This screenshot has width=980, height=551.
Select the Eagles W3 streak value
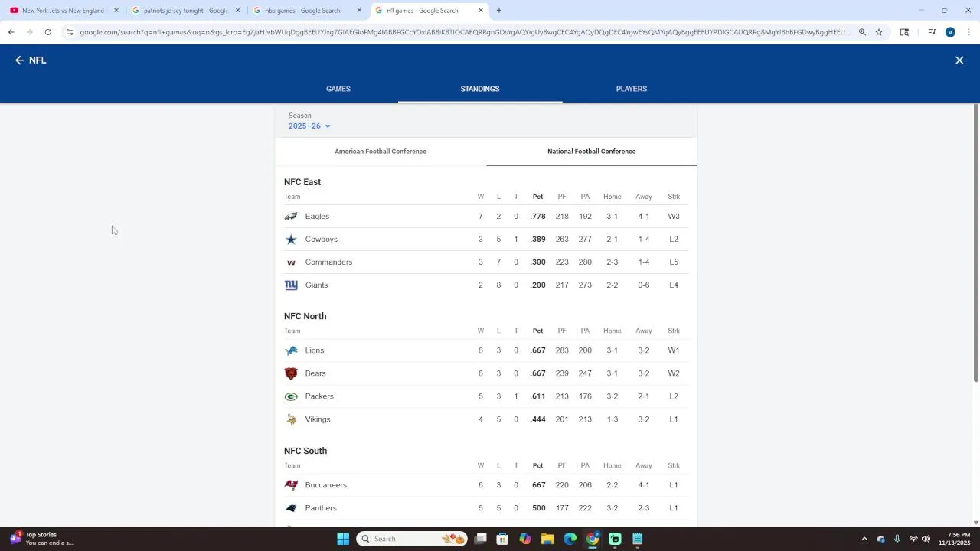674,217
